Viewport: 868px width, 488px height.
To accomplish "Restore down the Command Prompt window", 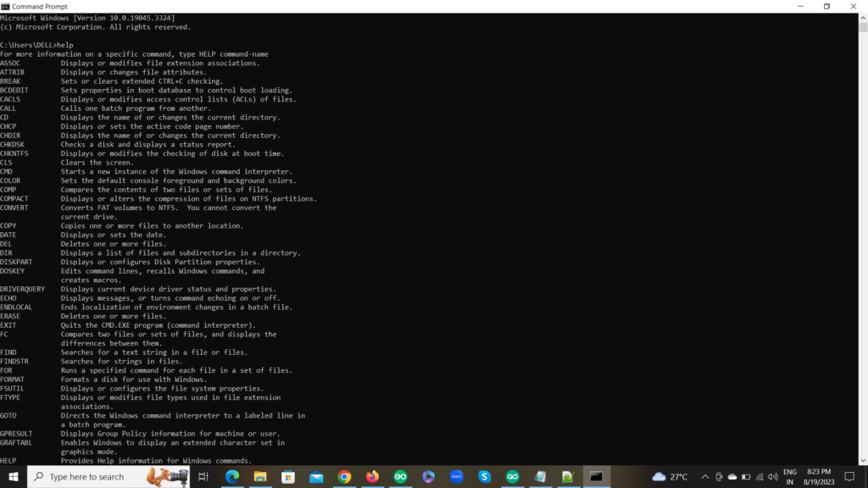I will click(826, 6).
